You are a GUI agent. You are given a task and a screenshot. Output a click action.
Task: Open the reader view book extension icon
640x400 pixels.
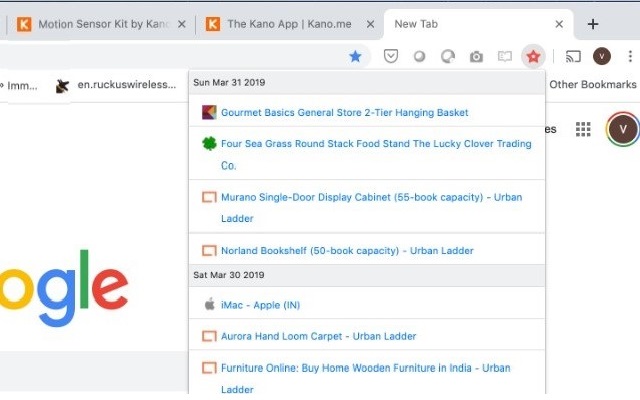pyautogui.click(x=504, y=56)
